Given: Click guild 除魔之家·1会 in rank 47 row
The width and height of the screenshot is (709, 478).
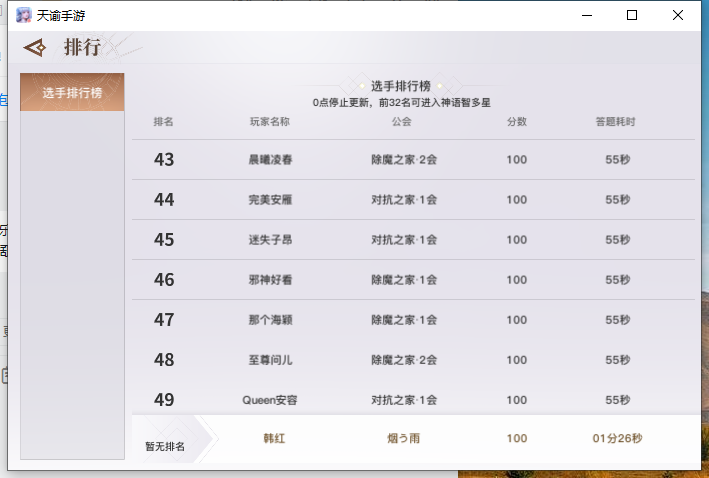Looking at the screenshot, I should 404,320.
